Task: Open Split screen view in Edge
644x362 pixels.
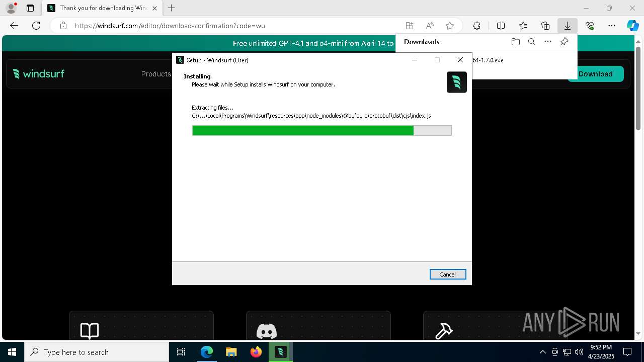Action: click(501, 26)
